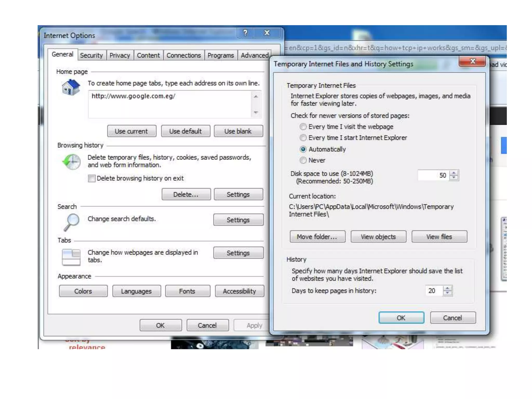Choose Every time I start Internet Explorer
Image resolution: width=532 pixels, height=399 pixels.
(x=303, y=138)
